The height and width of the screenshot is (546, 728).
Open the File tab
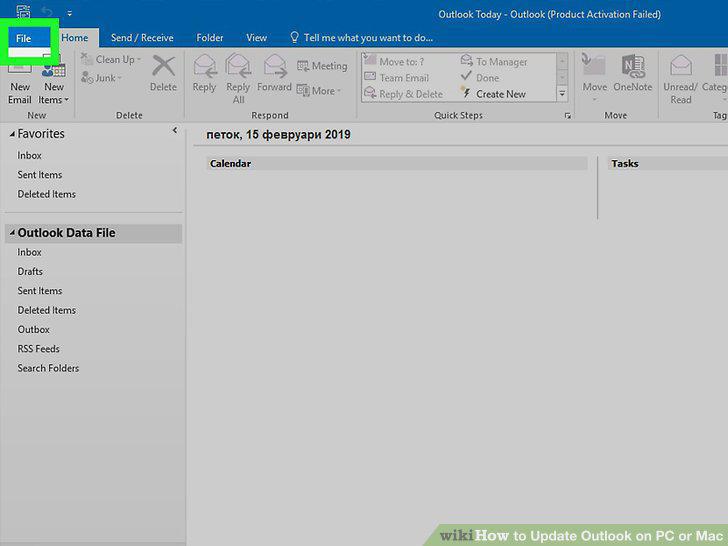coord(24,38)
